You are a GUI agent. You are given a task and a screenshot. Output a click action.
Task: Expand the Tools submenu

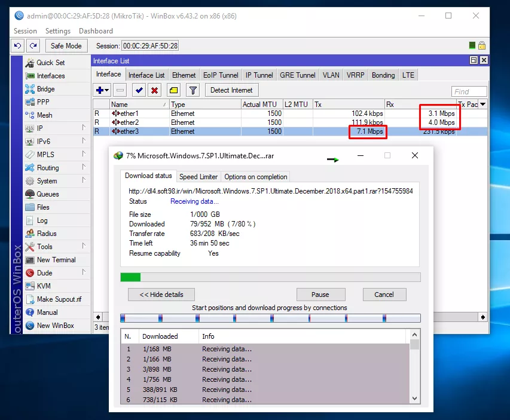pyautogui.click(x=84, y=246)
